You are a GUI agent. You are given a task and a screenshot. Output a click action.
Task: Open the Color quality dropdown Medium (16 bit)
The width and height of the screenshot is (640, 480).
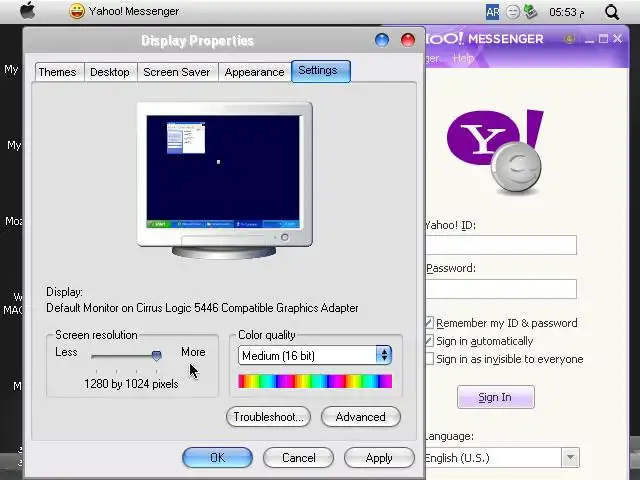[x=315, y=355]
